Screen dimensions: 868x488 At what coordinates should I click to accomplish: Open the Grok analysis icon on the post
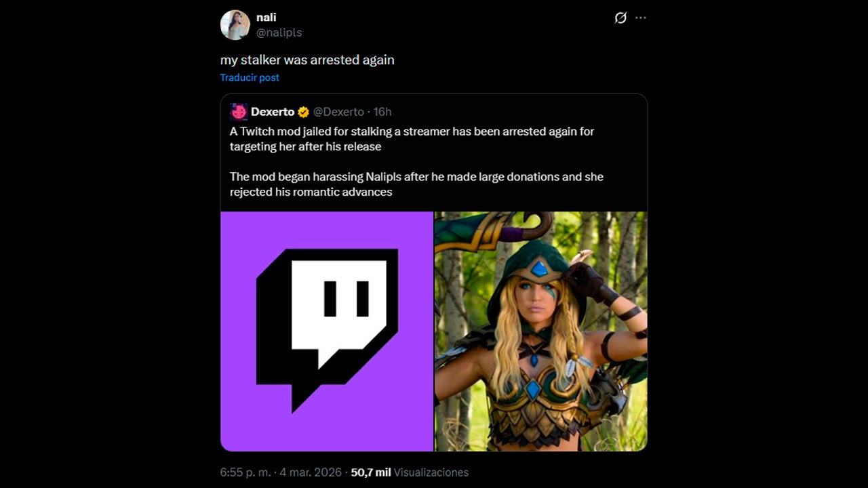click(621, 18)
